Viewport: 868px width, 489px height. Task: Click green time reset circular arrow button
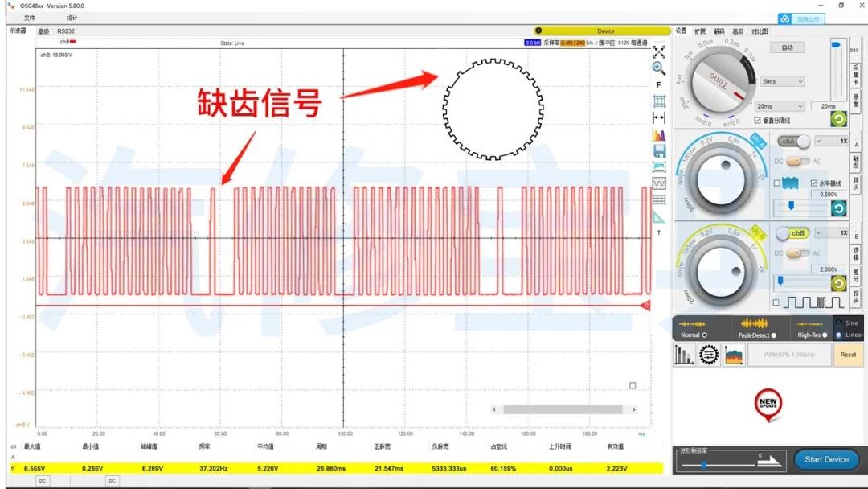(838, 119)
